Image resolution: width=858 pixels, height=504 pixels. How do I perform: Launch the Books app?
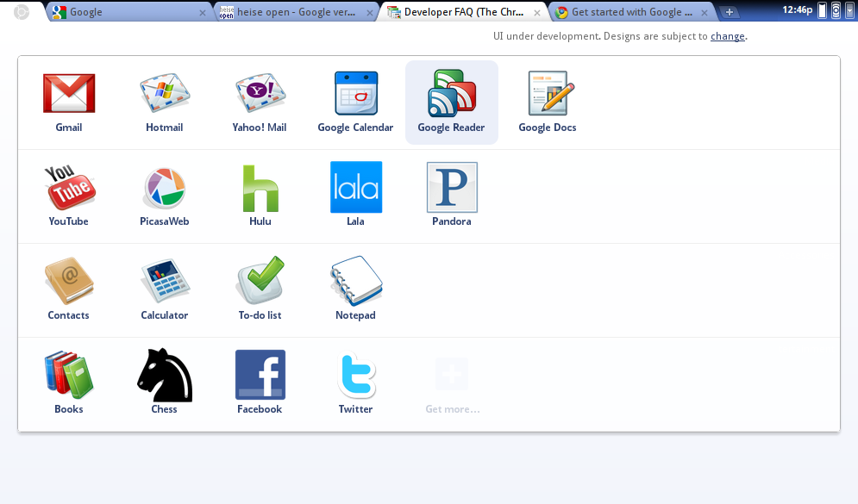coord(69,375)
